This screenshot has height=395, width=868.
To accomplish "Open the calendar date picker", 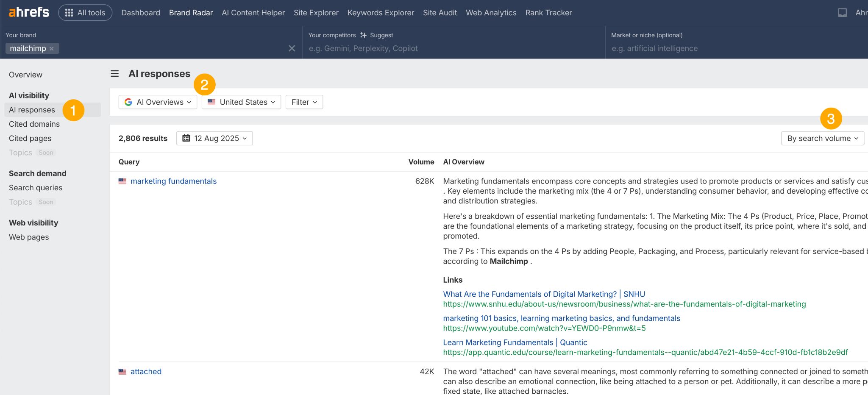I will click(x=214, y=138).
